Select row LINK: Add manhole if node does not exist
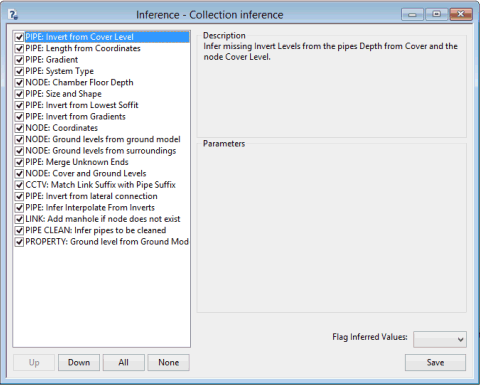This screenshot has width=480, height=385. pyautogui.click(x=103, y=219)
